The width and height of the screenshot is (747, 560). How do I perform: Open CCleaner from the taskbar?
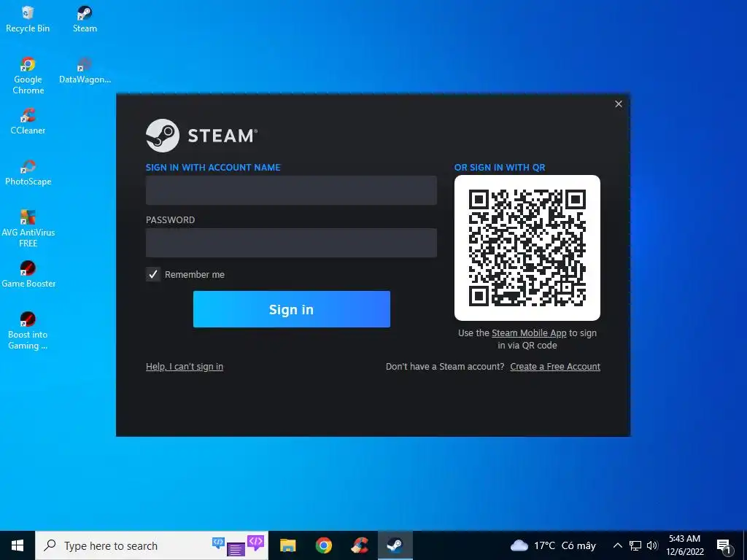click(x=360, y=545)
